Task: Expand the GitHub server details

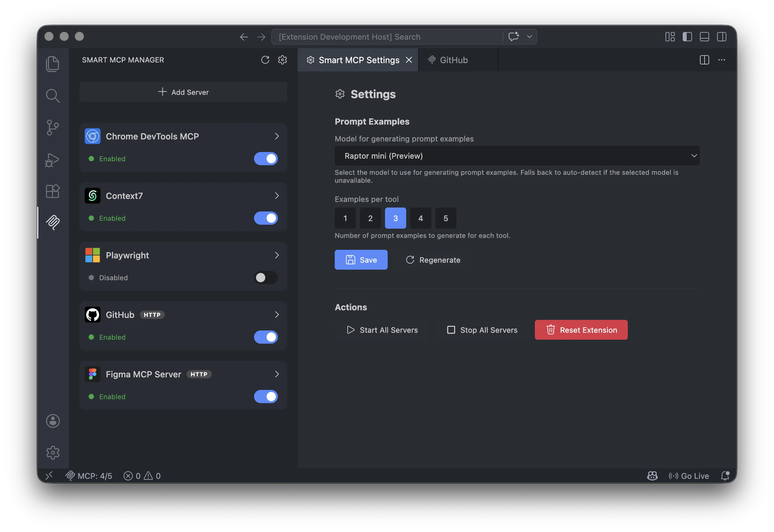Action: click(277, 314)
